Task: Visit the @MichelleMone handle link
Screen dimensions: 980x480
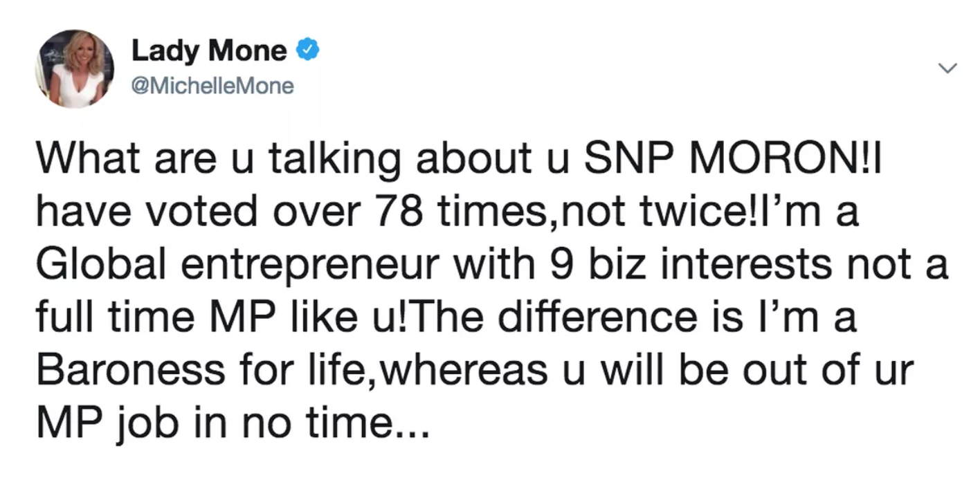Action: point(212,86)
